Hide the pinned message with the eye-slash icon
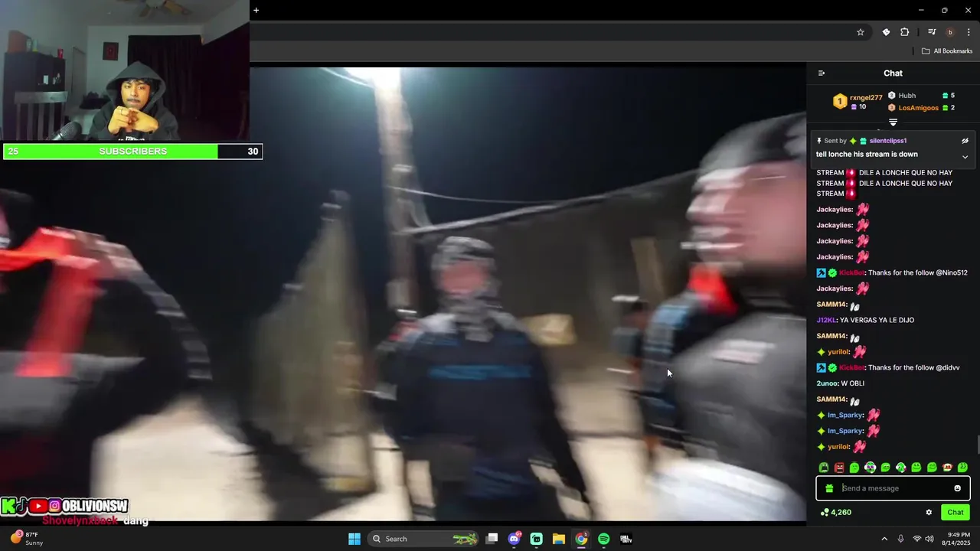This screenshot has width=980, height=551. pyautogui.click(x=965, y=141)
